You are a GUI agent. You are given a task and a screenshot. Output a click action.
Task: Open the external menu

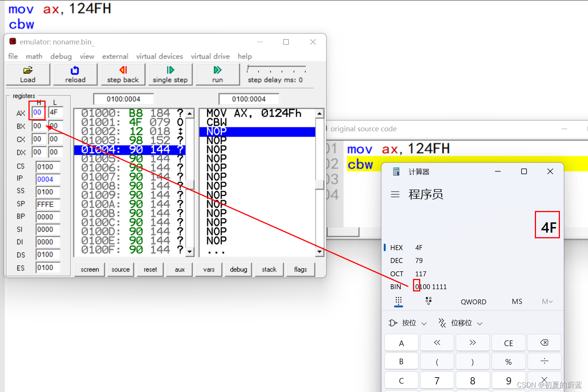point(115,56)
